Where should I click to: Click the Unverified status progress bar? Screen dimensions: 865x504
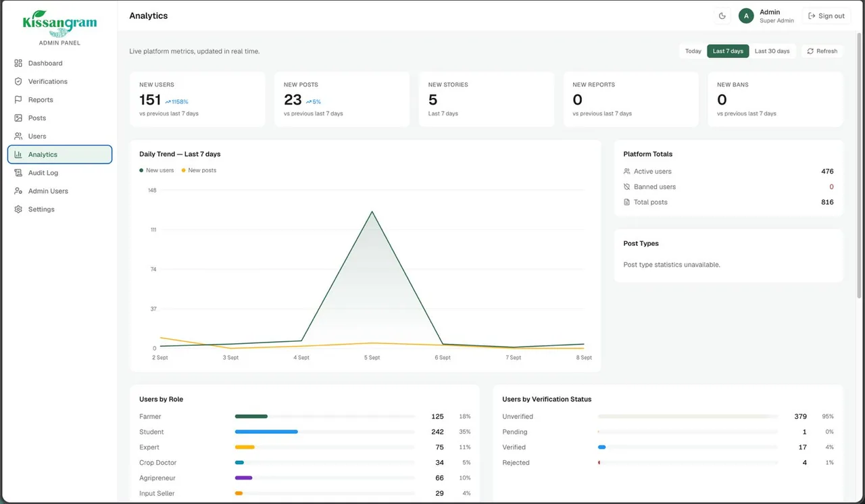[688, 417]
